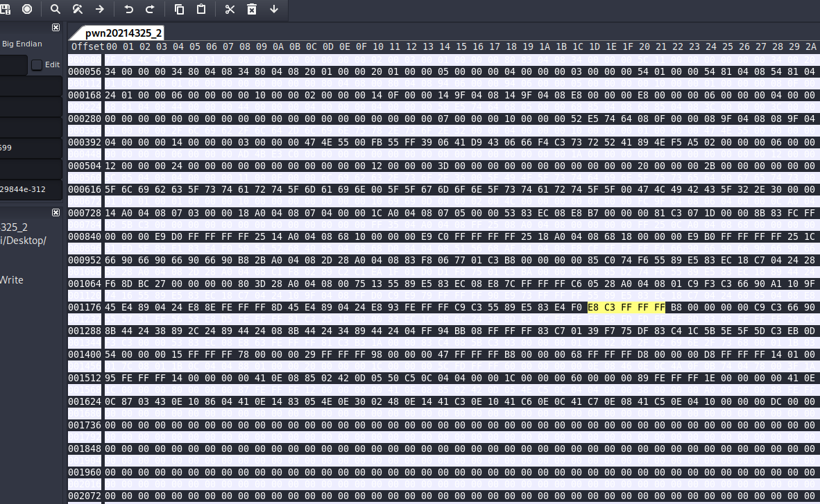Viewport: 820px width, 504px height.
Task: Click the 0A column header
Action: tap(277, 46)
